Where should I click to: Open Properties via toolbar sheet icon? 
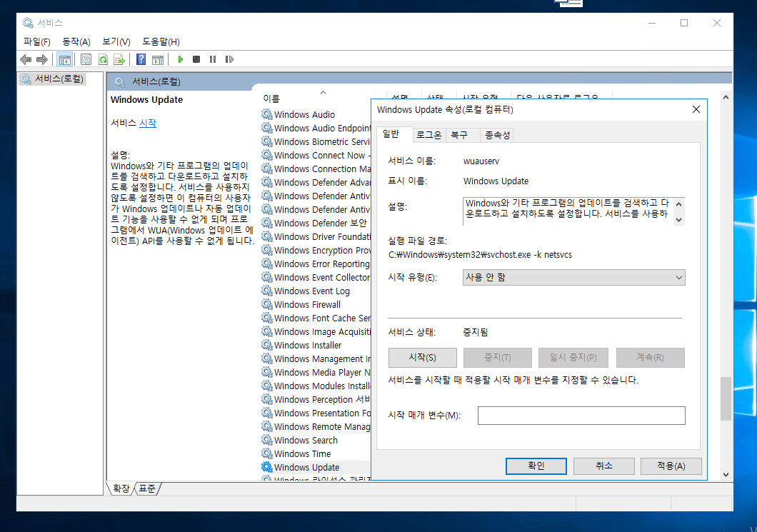click(x=86, y=59)
